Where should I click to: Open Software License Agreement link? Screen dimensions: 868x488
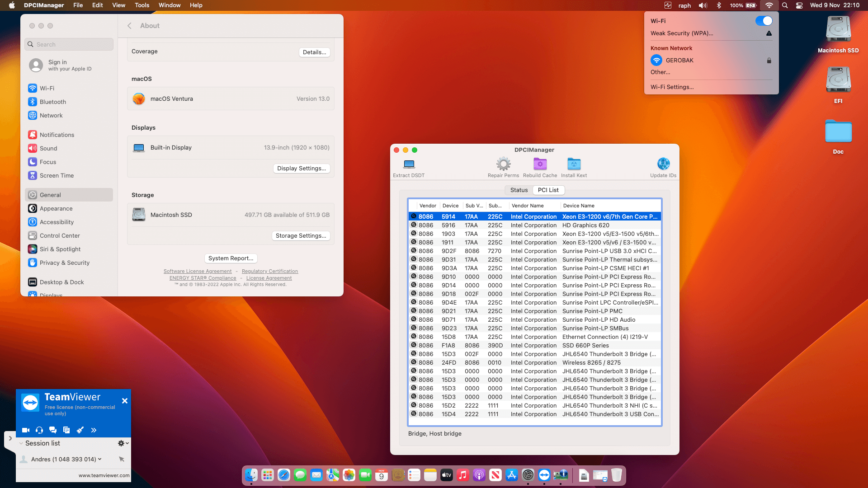pyautogui.click(x=198, y=271)
